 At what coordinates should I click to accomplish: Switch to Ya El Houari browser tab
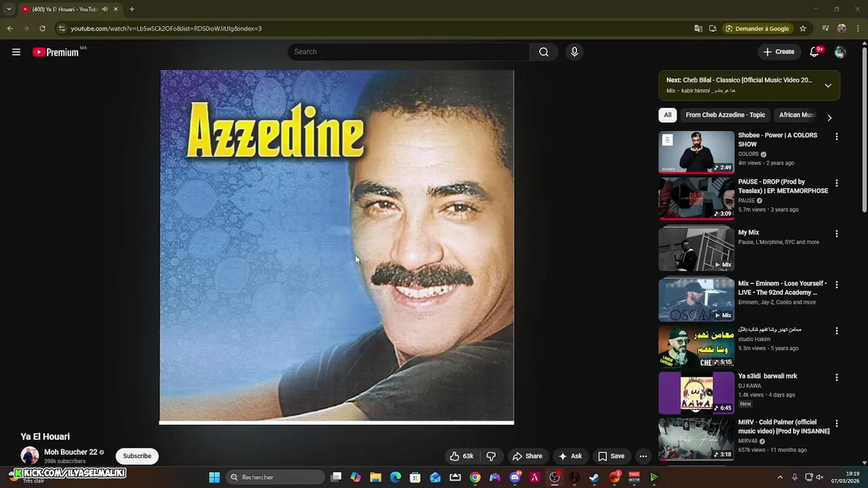[64, 9]
